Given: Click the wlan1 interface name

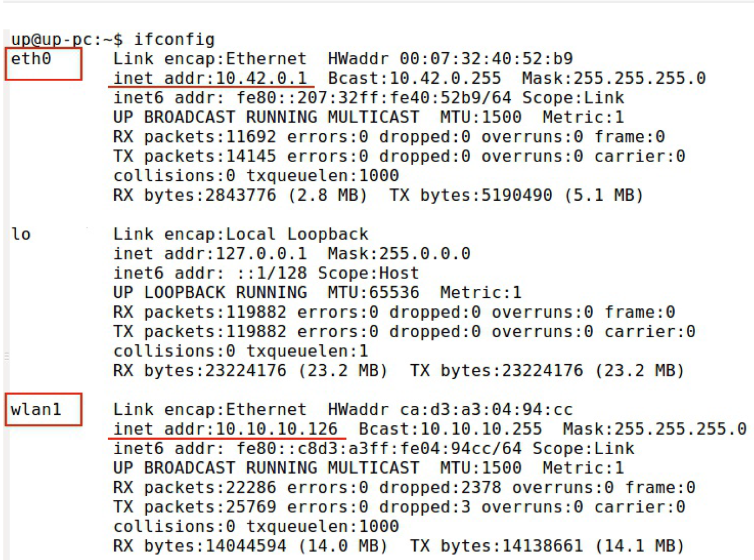Looking at the screenshot, I should point(36,410).
